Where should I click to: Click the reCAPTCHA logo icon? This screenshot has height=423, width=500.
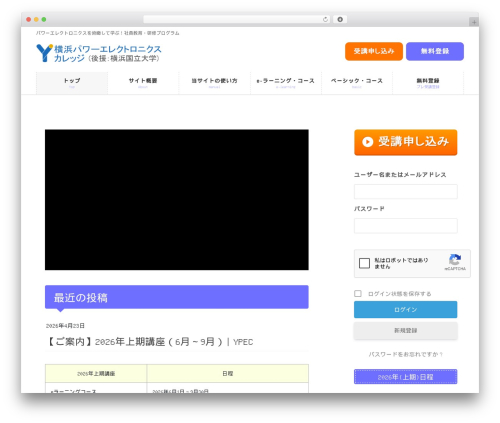455,260
